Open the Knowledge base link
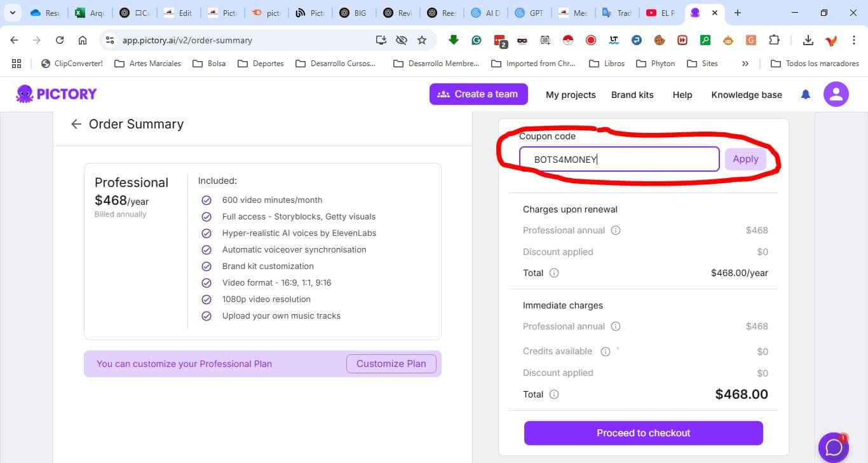Viewport: 868px width, 463px height. 746,95
